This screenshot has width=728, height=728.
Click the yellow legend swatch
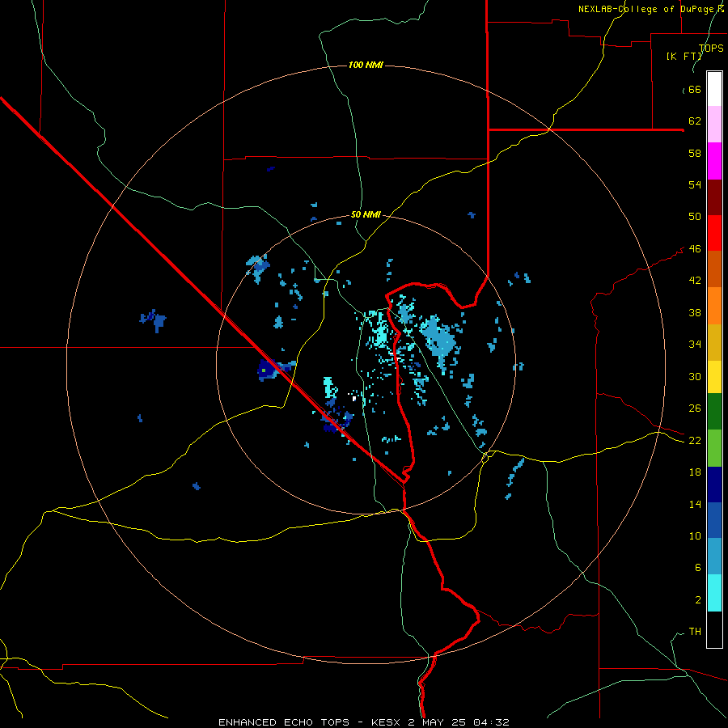pos(714,377)
